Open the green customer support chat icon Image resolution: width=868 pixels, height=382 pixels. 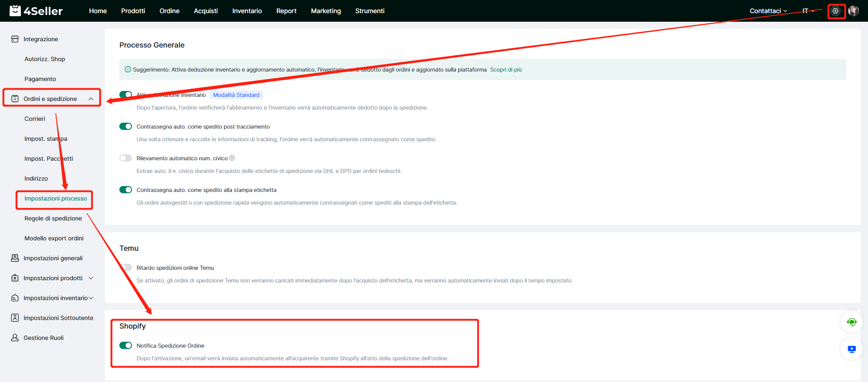tap(852, 322)
